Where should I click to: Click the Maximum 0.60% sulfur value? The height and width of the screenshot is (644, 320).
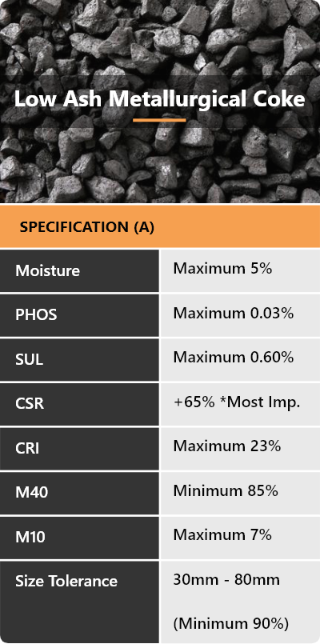point(234,358)
